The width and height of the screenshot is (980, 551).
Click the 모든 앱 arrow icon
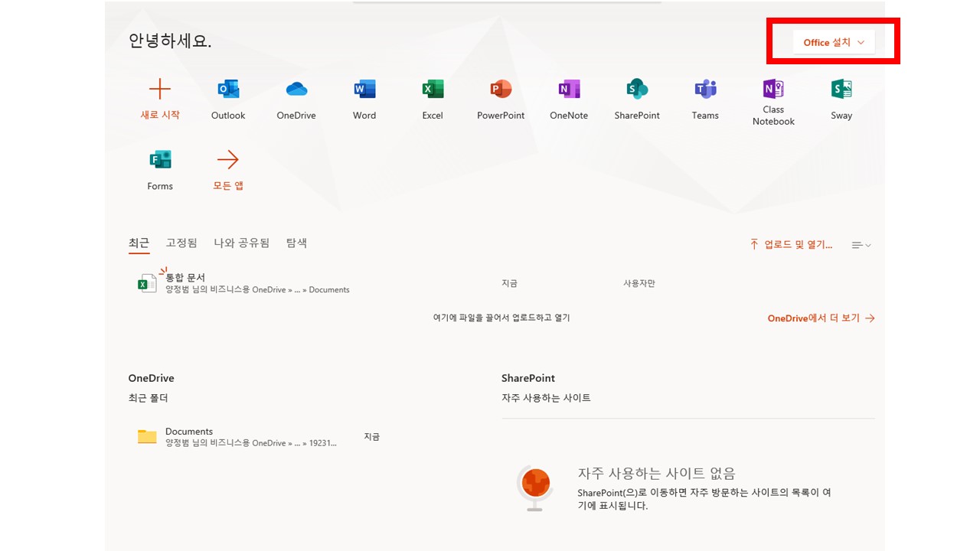(228, 160)
